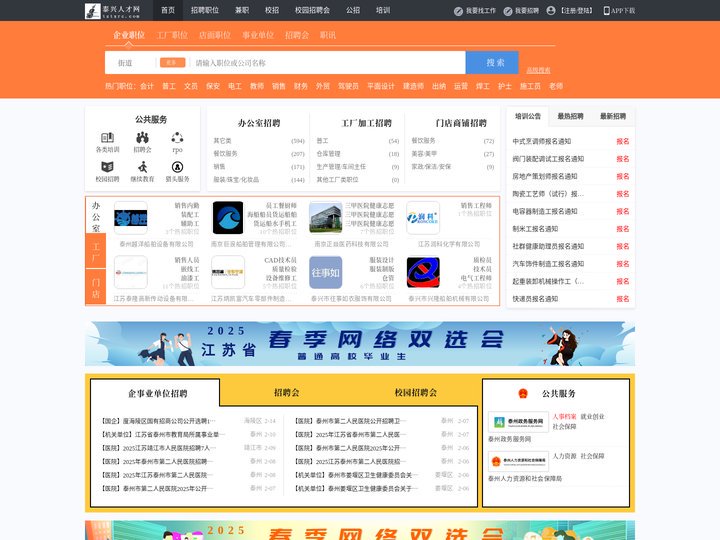The image size is (720, 540).
Task: Select the 职讯 search tab
Action: (328, 35)
